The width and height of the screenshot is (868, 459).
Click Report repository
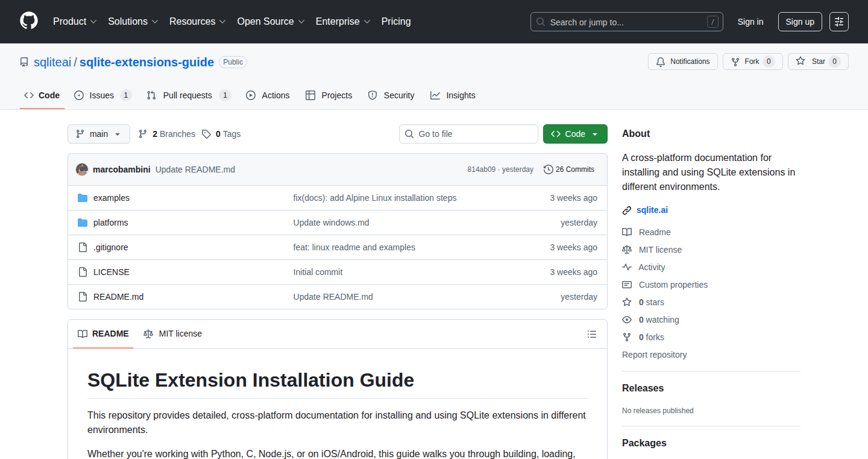pyautogui.click(x=655, y=355)
